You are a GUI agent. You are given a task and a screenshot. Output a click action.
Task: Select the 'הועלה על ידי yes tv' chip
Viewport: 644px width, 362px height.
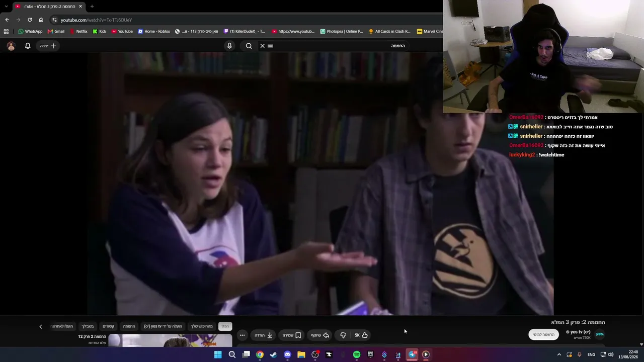pos(163,326)
